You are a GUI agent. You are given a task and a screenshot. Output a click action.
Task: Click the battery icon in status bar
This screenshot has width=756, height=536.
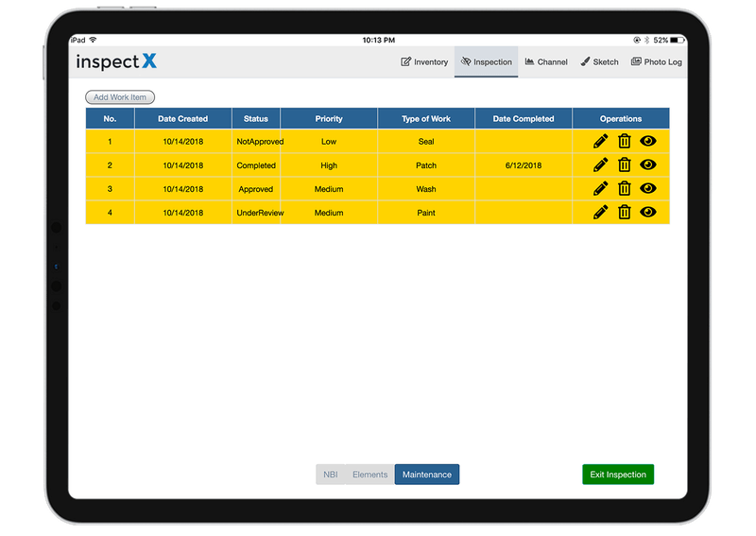point(677,40)
